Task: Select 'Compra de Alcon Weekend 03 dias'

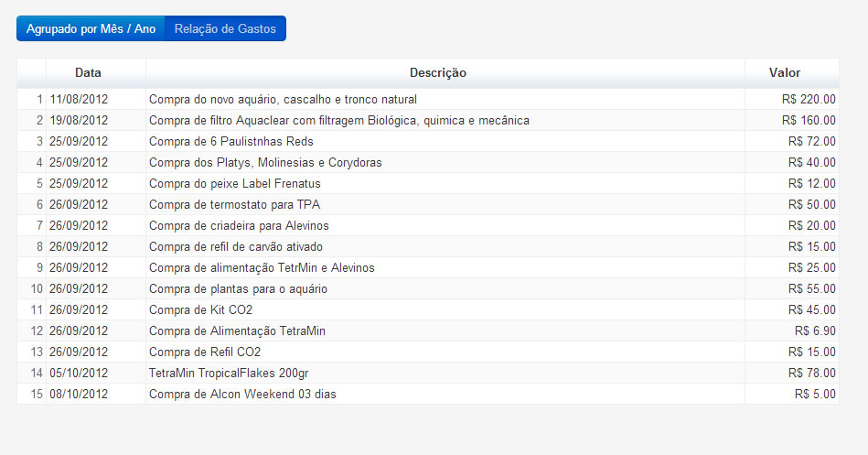Action: 242,395
